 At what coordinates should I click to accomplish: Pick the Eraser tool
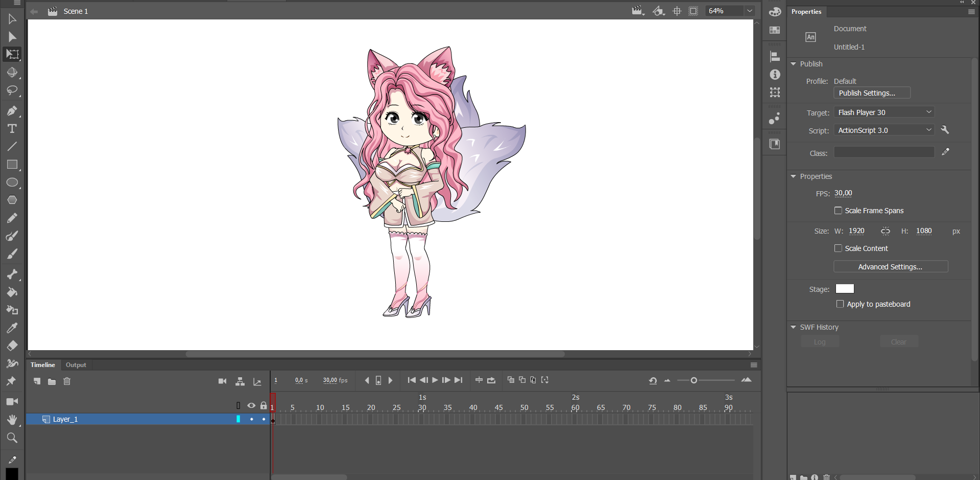coord(12,346)
